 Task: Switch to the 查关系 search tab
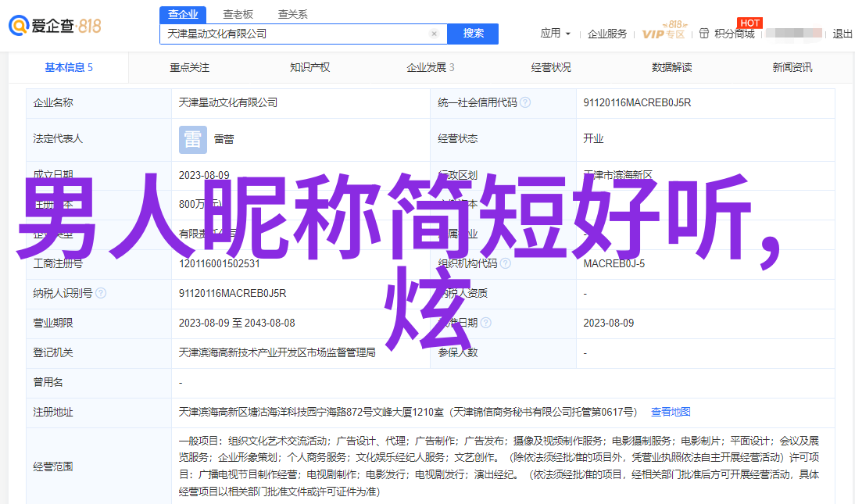[293, 15]
